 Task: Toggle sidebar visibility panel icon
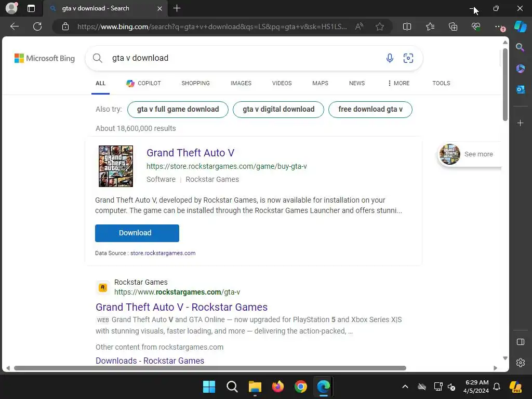521,342
